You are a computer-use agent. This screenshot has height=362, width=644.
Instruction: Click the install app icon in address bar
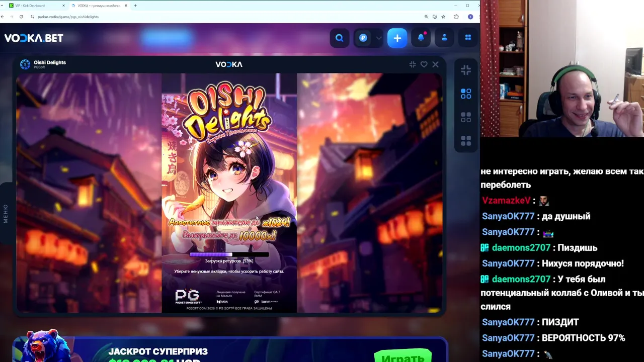(435, 17)
